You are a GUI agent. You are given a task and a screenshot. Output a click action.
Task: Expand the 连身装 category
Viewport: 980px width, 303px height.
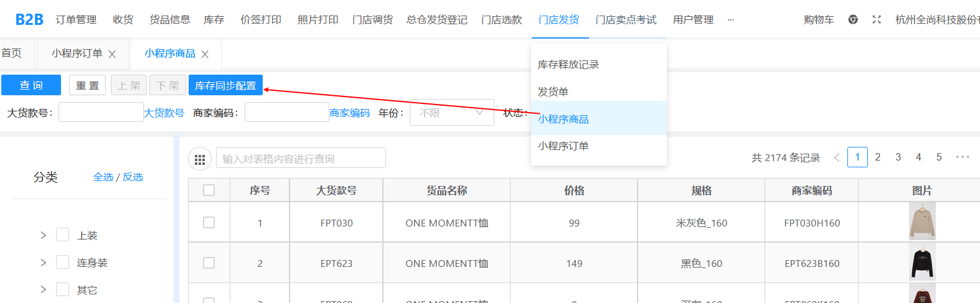(43, 263)
